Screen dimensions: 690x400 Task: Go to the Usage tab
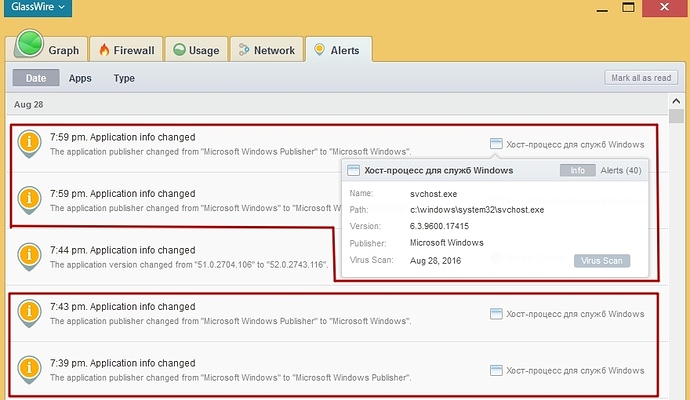195,50
